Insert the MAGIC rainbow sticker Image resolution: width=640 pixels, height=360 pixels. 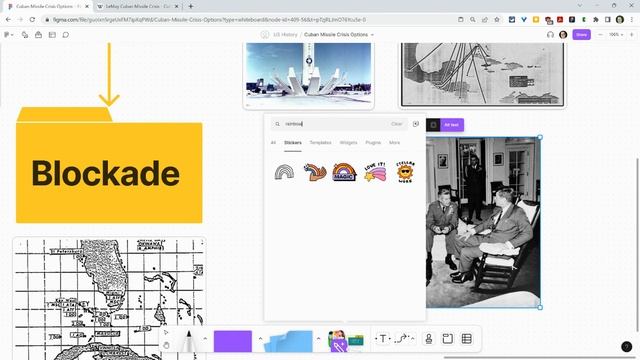(x=344, y=172)
